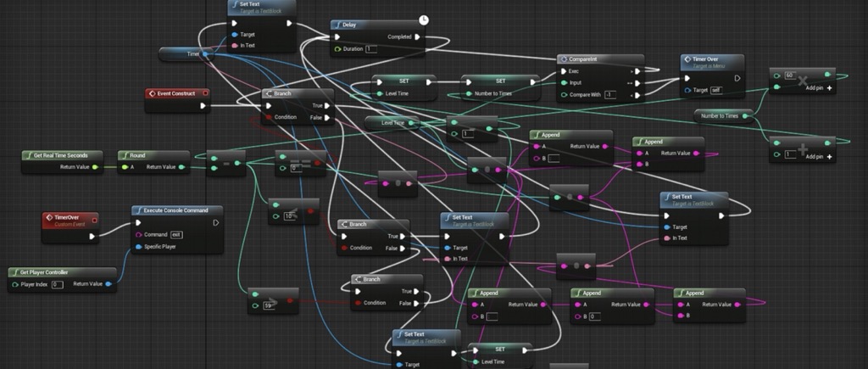Image resolution: width=868 pixels, height=369 pixels.
Task: Select the TimerOver Custom Event node
Action: pyautogui.click(x=70, y=227)
